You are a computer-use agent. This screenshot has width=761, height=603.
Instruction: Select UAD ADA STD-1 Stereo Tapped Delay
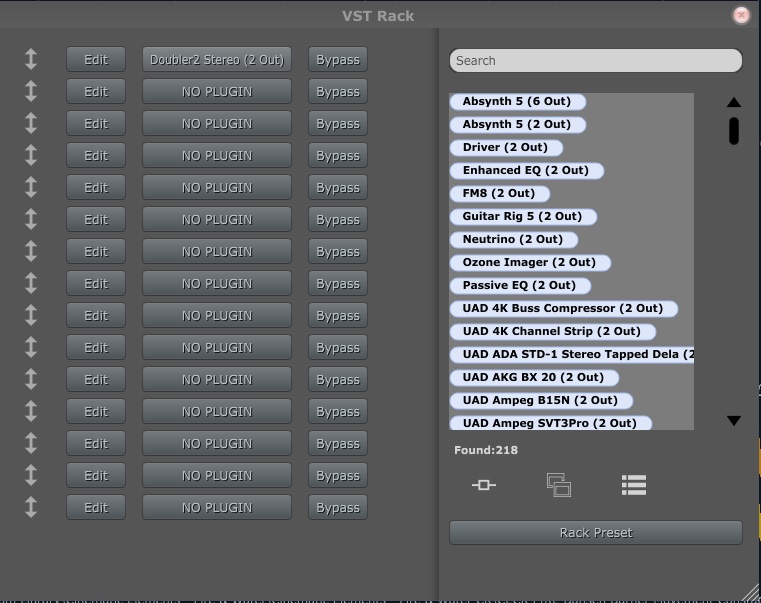click(572, 354)
